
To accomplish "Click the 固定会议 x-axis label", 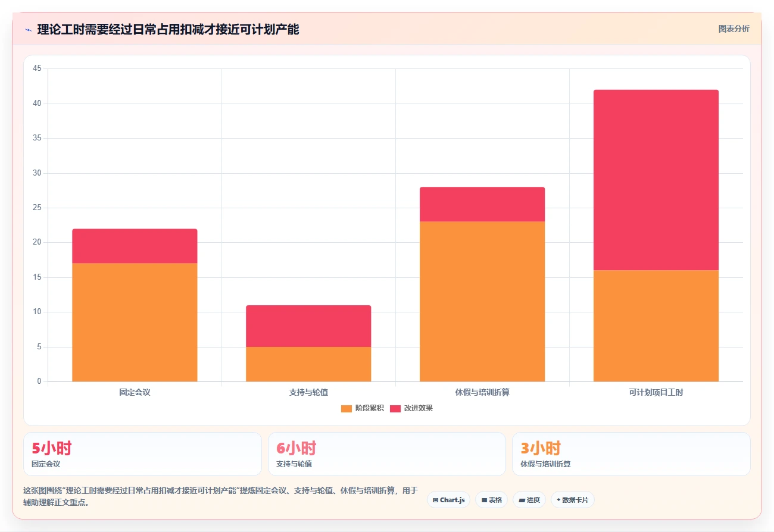I will (x=135, y=392).
